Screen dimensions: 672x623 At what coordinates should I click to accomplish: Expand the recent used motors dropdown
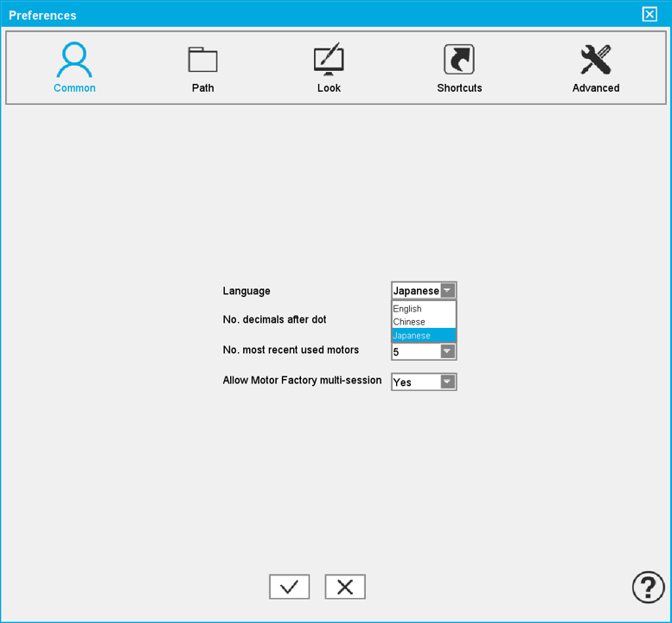pyautogui.click(x=447, y=352)
